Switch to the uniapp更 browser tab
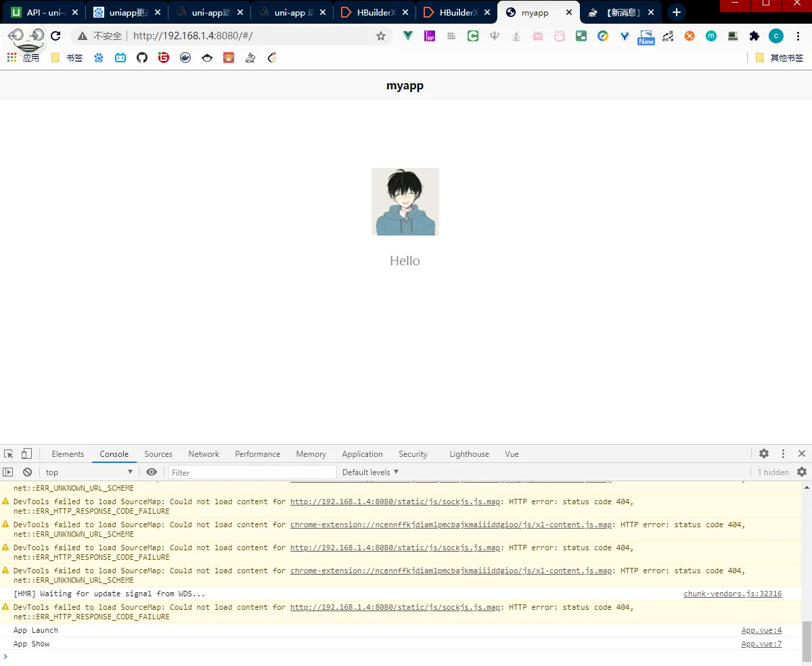Screen dimensions: 812x666 point(127,12)
